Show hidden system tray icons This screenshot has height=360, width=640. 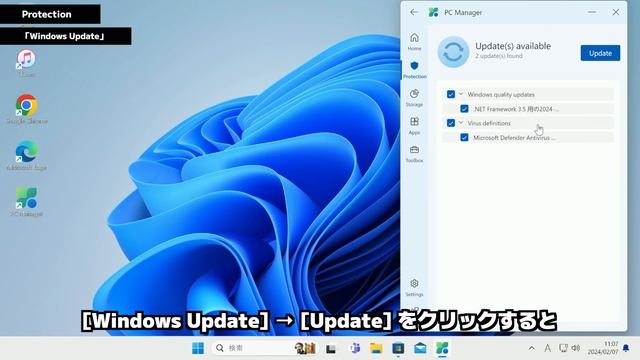pyautogui.click(x=531, y=348)
